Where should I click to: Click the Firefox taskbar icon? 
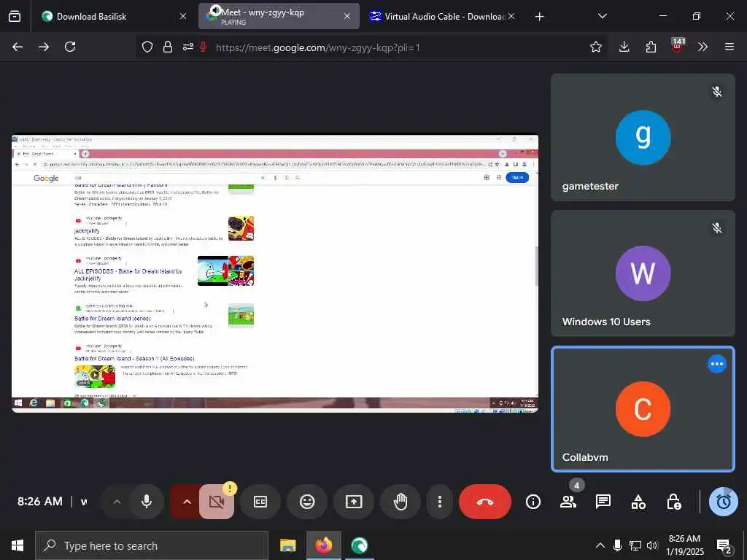click(x=323, y=545)
